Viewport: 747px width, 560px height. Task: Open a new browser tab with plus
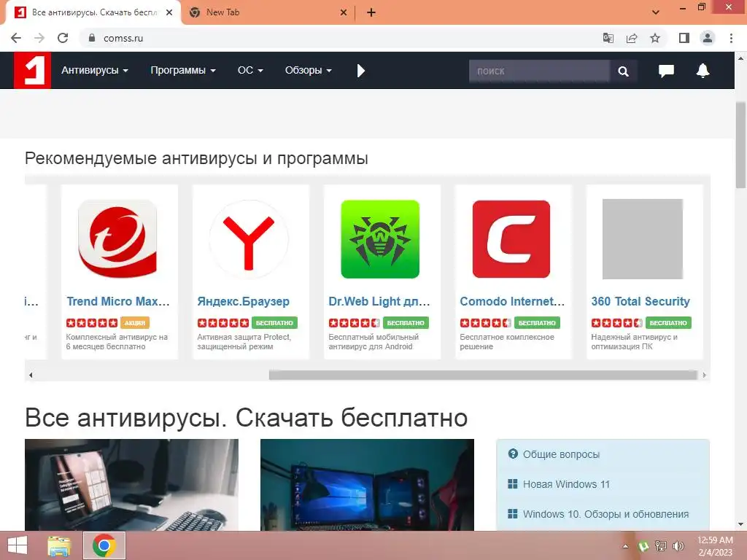coord(371,12)
